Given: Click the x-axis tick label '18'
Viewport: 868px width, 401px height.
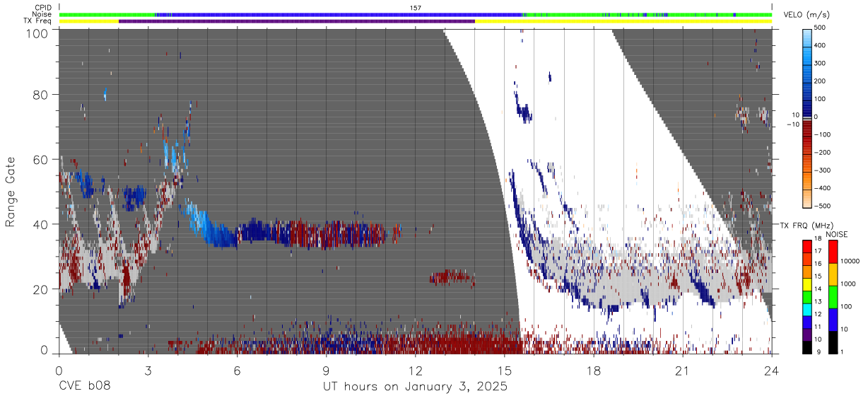Looking at the screenshot, I should 594,370.
